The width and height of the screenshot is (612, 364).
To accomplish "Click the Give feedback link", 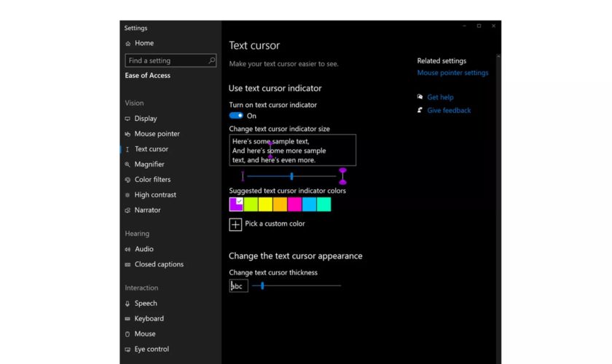I will click(x=449, y=111).
